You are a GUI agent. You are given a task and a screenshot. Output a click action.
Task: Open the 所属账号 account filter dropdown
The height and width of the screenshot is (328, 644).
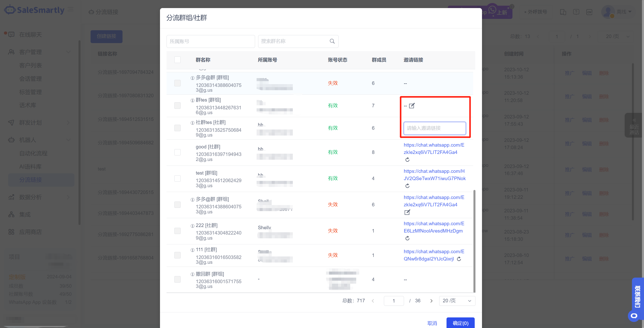pyautogui.click(x=211, y=41)
